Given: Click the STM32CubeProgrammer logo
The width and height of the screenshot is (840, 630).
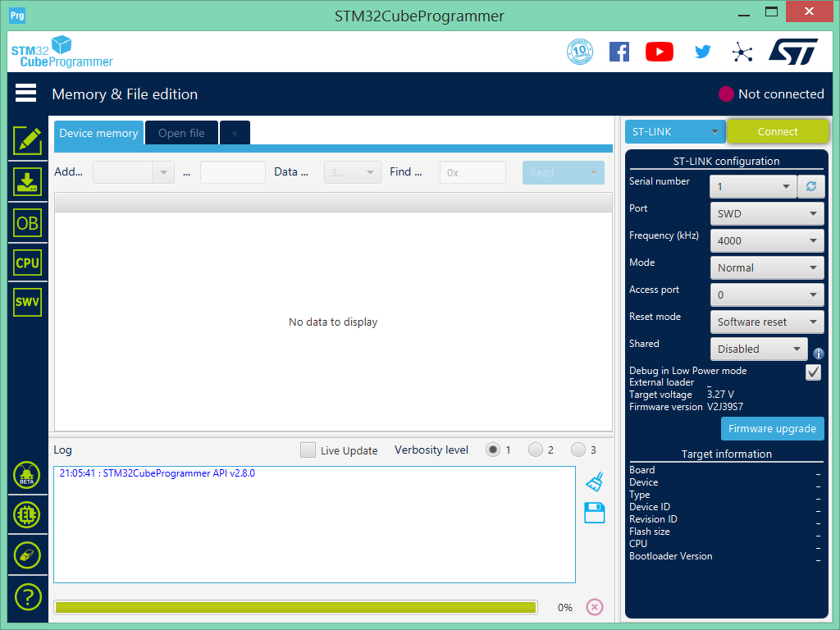Looking at the screenshot, I should (x=62, y=52).
